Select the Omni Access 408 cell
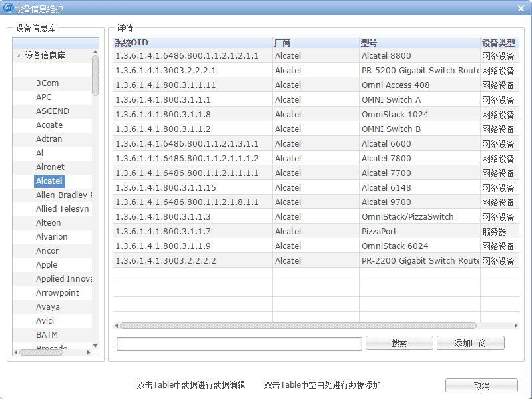This screenshot has width=532, height=399. click(419, 85)
